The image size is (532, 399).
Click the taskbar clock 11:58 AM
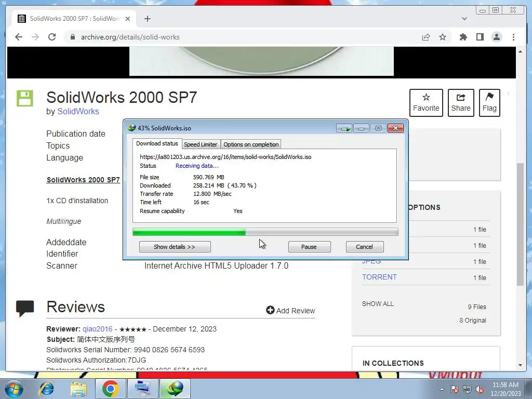coord(506,385)
